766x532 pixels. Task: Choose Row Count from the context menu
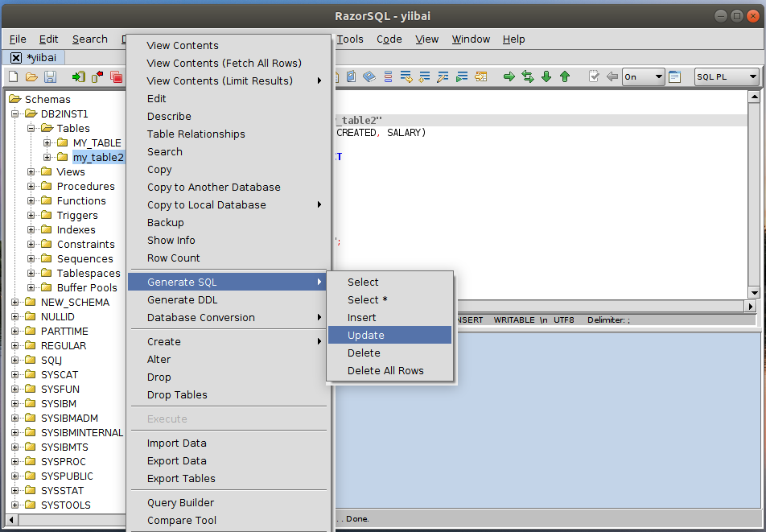(x=229, y=258)
